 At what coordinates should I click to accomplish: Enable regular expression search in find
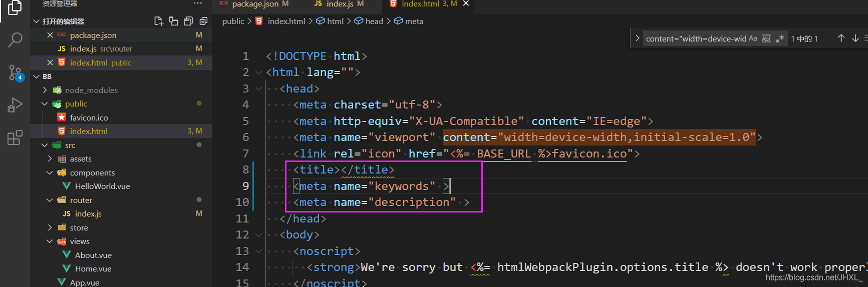(x=780, y=38)
